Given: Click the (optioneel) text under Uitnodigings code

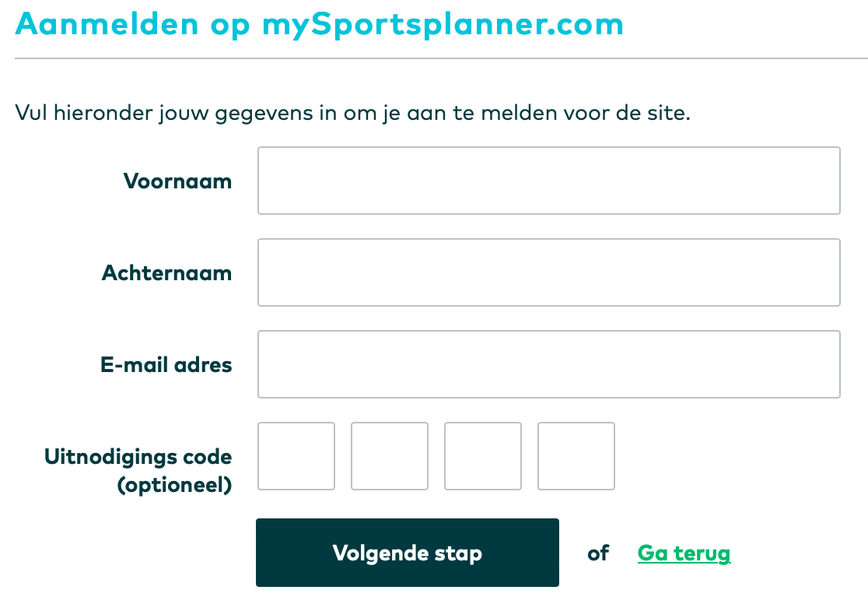Looking at the screenshot, I should (x=174, y=486).
